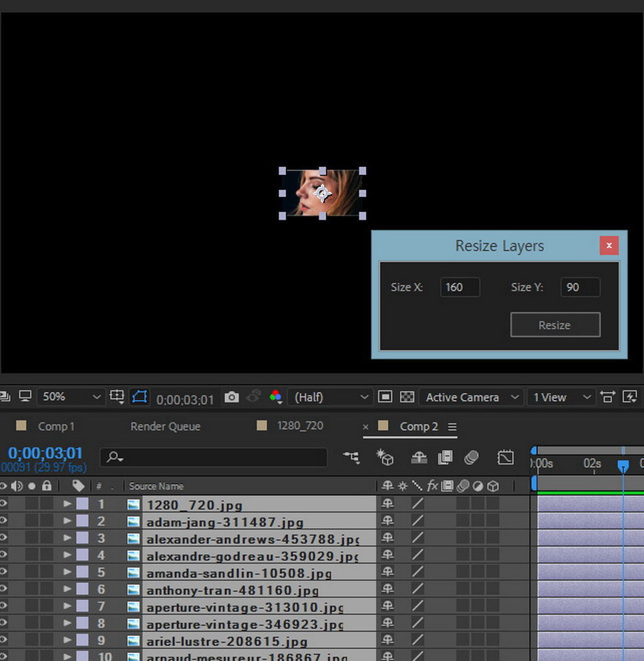
Task: Expand layer 1 1280_720.jpg properties
Action: (67, 503)
